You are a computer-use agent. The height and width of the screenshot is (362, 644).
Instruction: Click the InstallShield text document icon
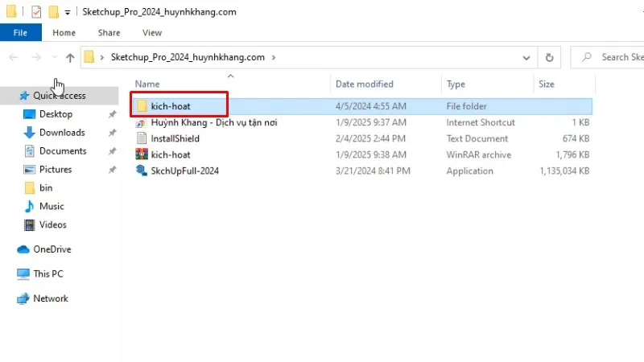(x=142, y=138)
